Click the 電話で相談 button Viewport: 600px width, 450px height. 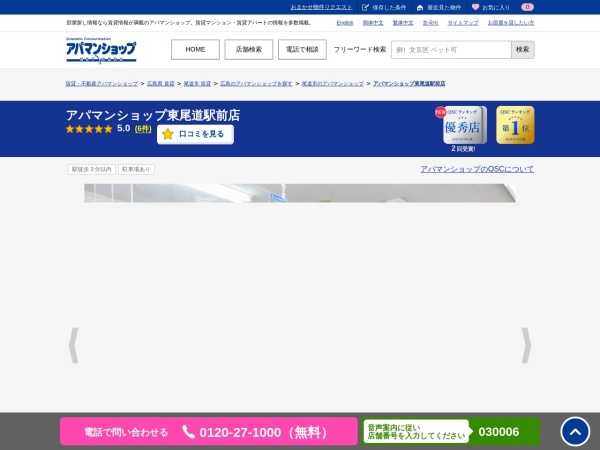pos(302,49)
